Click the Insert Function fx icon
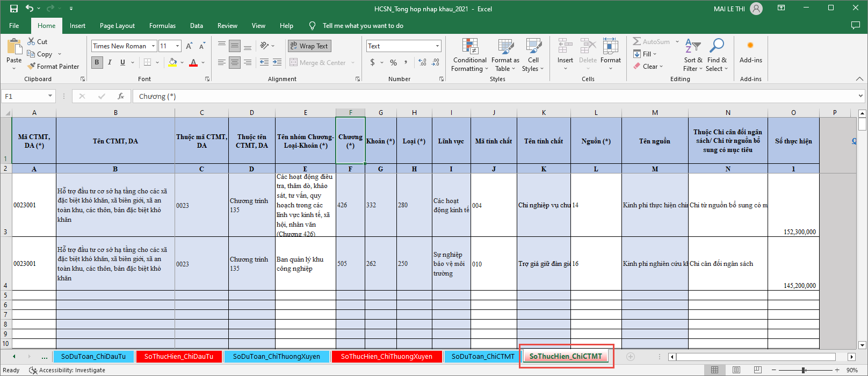This screenshot has height=376, width=868. (121, 96)
